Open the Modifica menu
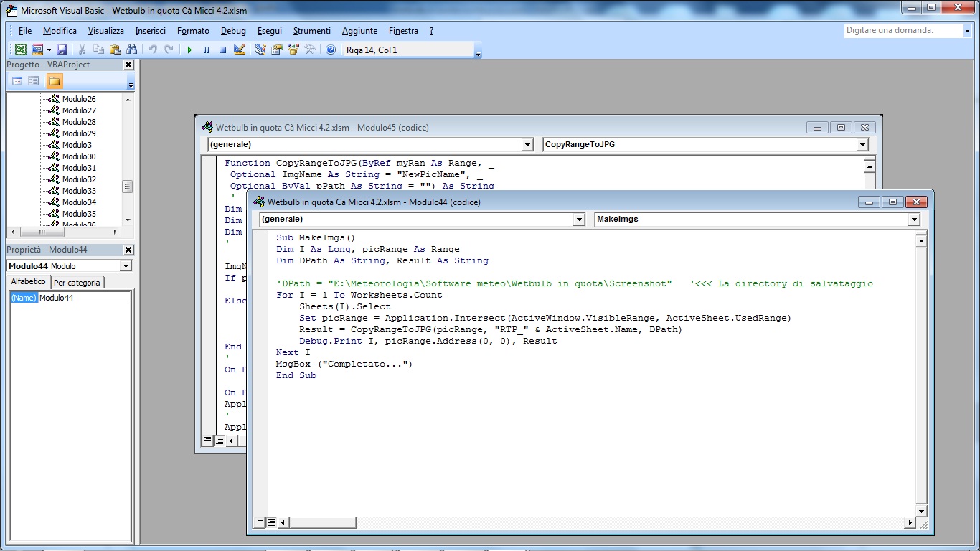This screenshot has height=551, width=980. (60, 31)
